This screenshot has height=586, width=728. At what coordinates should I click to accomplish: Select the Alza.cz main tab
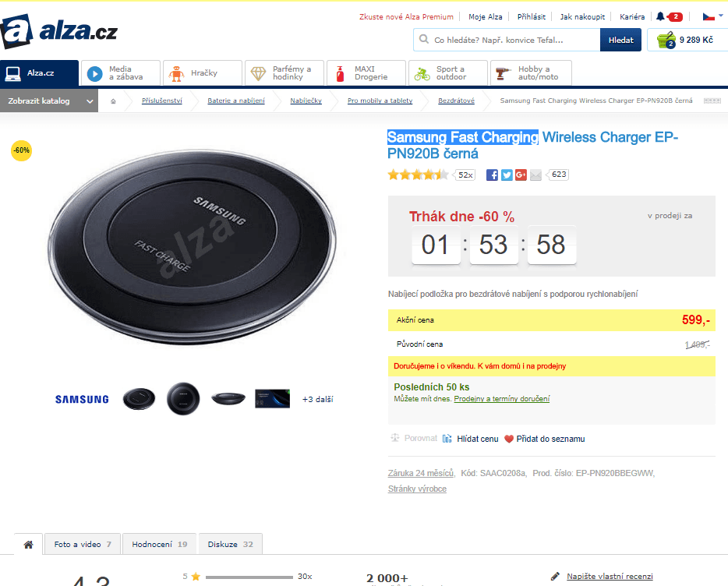coord(39,73)
